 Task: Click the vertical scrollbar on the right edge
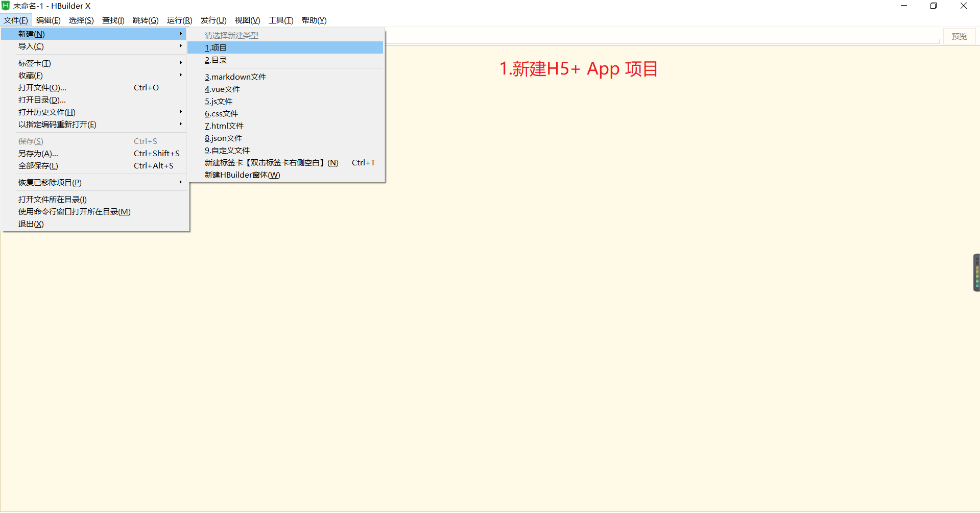tap(976, 273)
